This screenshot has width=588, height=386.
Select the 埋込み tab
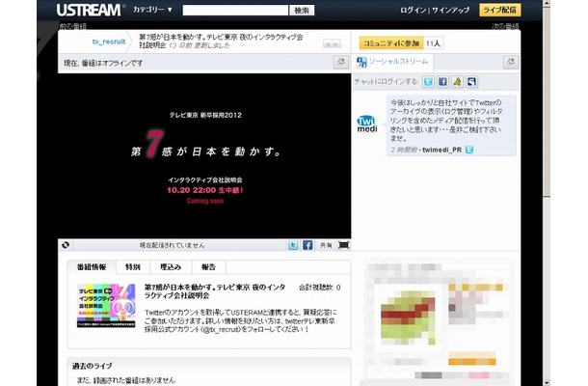(171, 267)
